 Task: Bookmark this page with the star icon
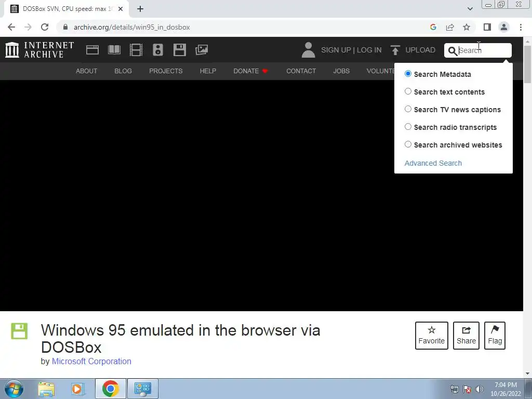[x=467, y=27]
